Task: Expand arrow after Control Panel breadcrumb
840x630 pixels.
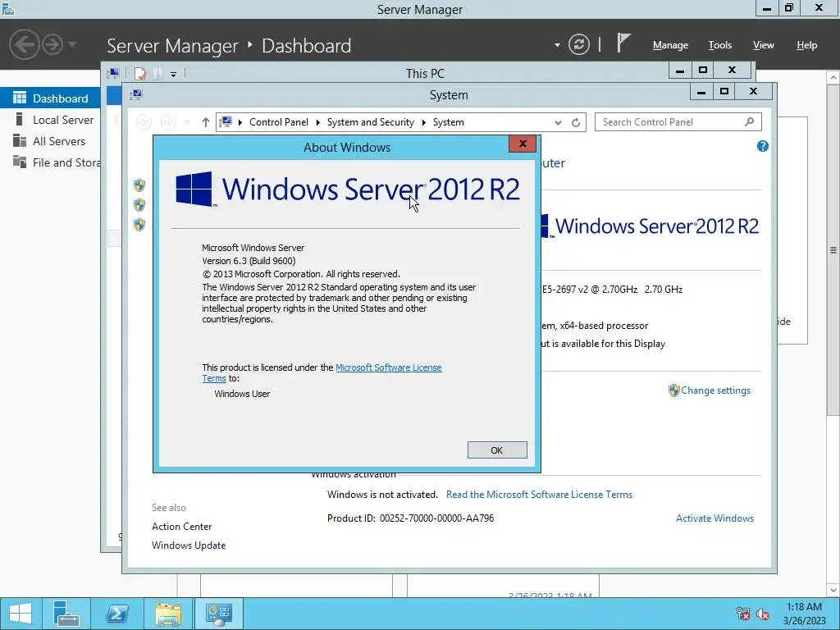Action: tap(317, 123)
